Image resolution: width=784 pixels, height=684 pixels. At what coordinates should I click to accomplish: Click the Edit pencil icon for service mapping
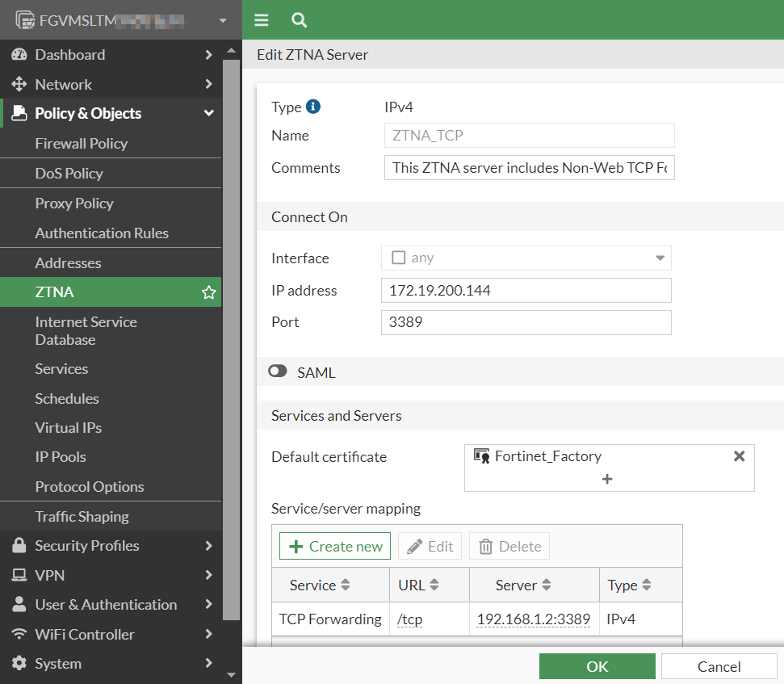pos(430,546)
